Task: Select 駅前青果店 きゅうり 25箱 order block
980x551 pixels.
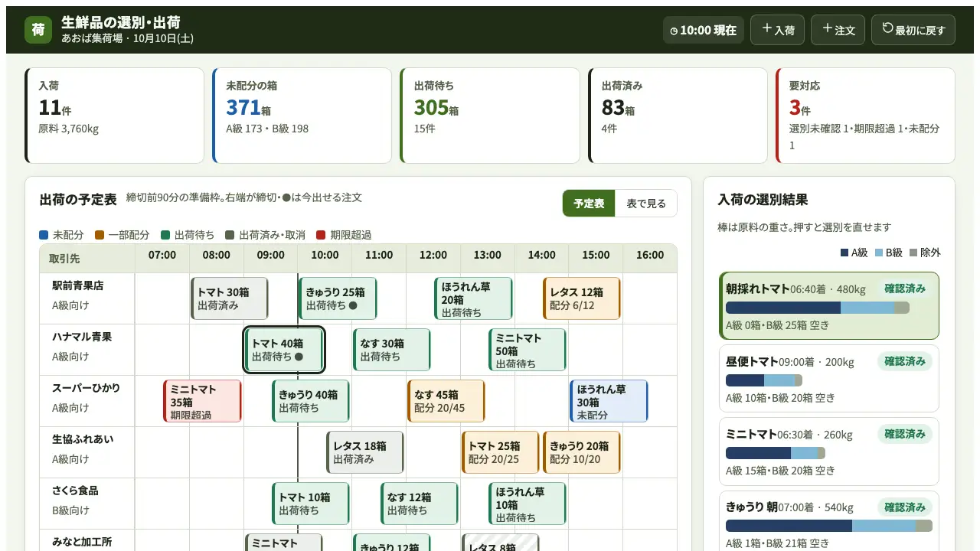Action: [338, 298]
